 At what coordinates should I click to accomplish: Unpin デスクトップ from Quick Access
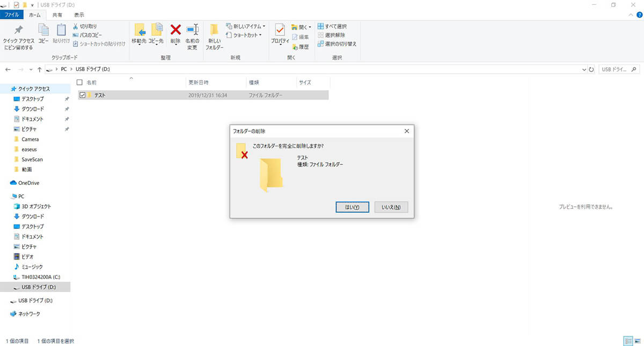(67, 99)
